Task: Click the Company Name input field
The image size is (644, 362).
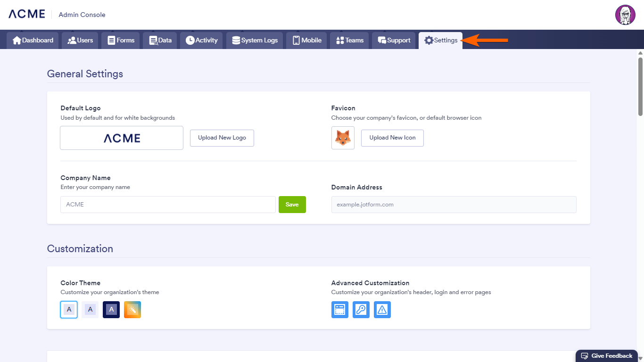Action: point(168,205)
